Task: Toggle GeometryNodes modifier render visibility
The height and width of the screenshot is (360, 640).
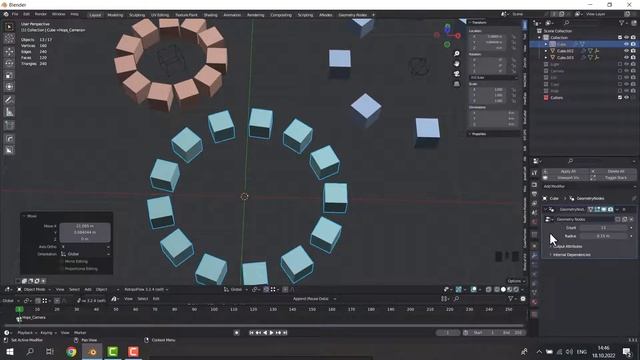Action: [610, 209]
